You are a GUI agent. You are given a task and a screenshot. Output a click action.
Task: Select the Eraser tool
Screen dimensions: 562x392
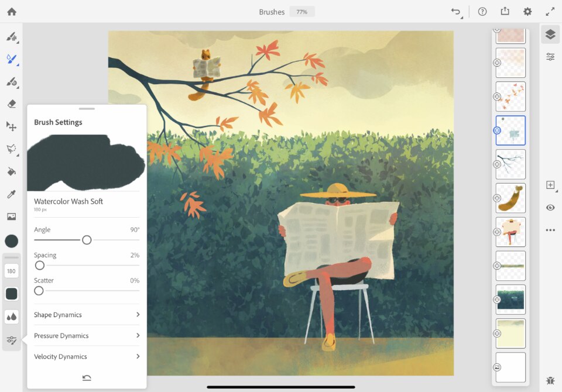coord(12,104)
